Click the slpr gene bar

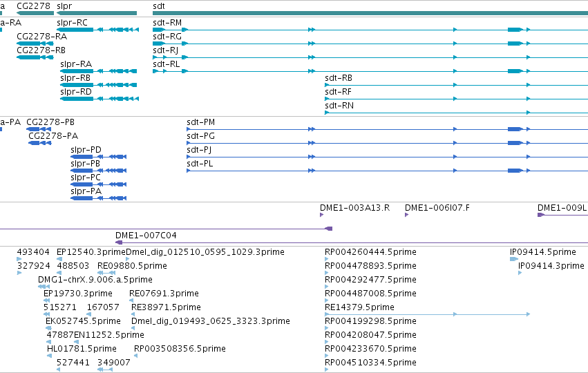tap(97, 13)
